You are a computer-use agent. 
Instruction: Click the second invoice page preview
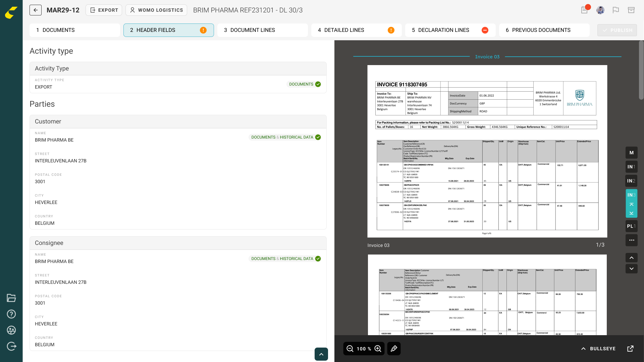pos(487,295)
